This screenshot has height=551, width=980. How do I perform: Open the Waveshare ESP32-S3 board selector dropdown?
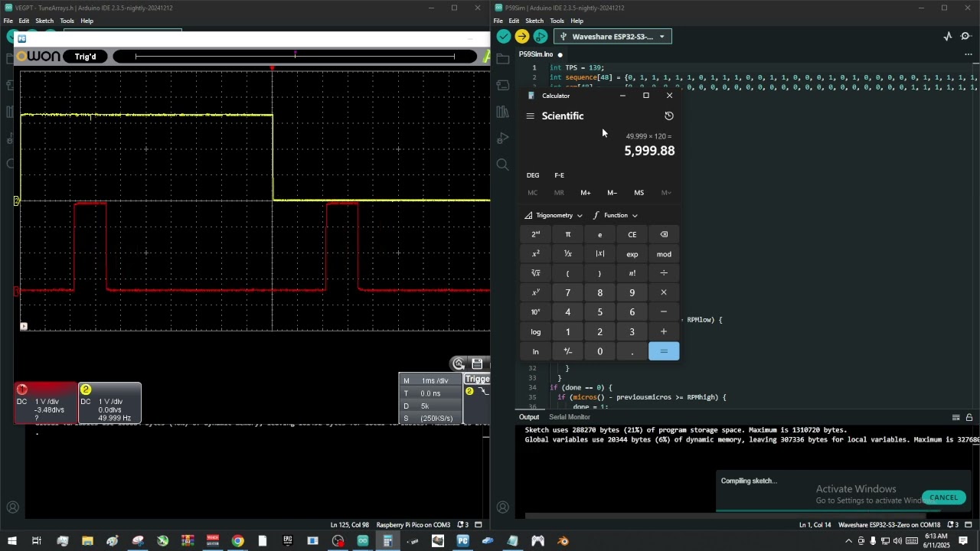point(612,36)
